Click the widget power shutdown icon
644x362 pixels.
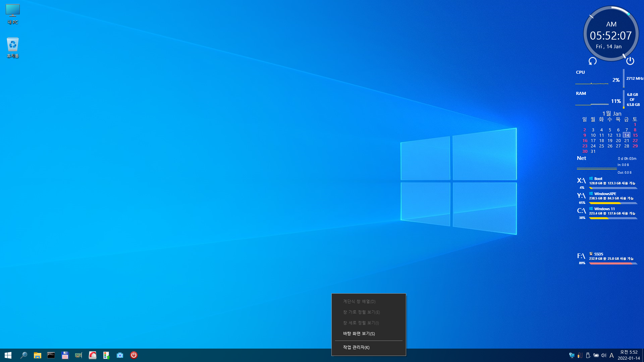[x=630, y=61]
